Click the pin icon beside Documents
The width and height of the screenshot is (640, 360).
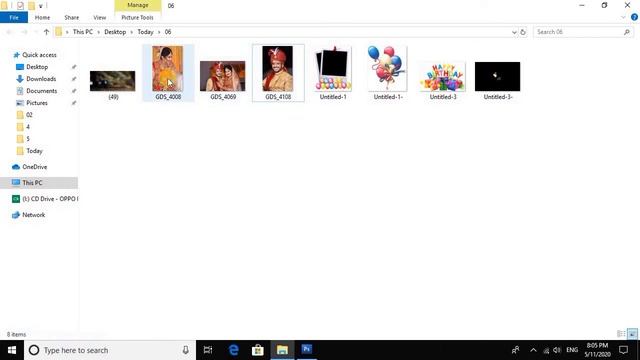click(74, 91)
